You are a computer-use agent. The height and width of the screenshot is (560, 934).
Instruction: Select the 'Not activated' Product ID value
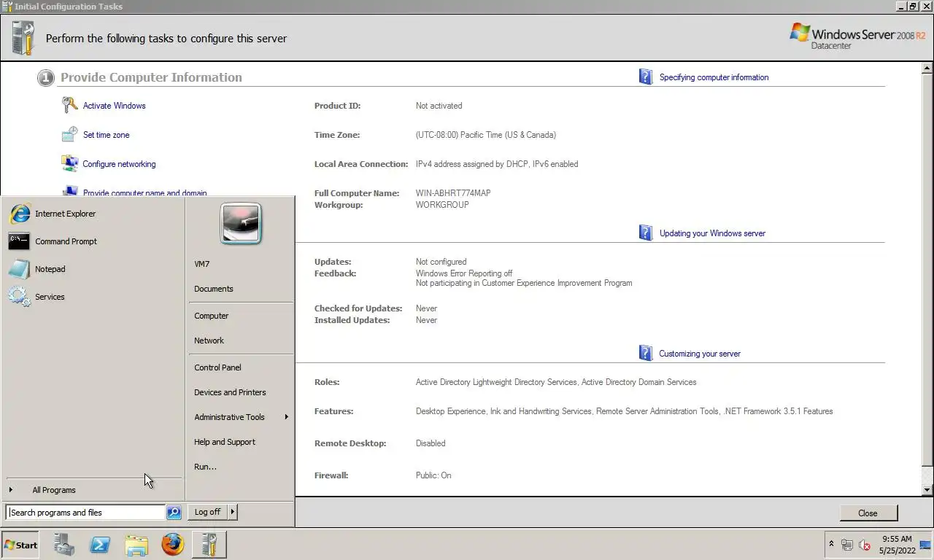(439, 106)
